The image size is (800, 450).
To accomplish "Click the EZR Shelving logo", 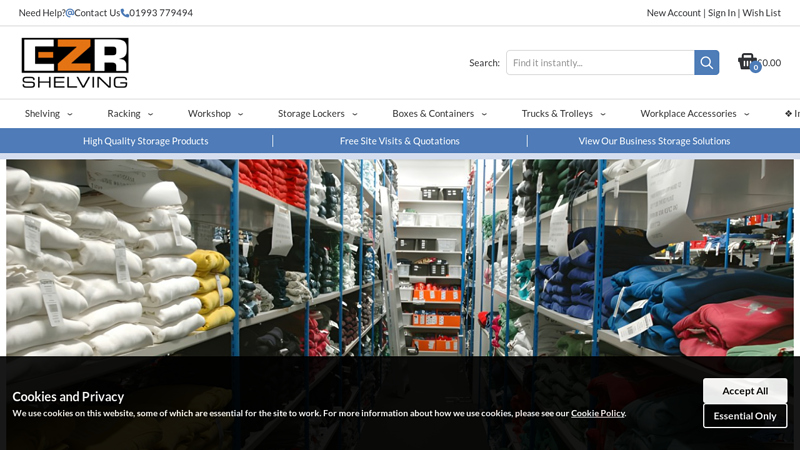I will (x=75, y=63).
